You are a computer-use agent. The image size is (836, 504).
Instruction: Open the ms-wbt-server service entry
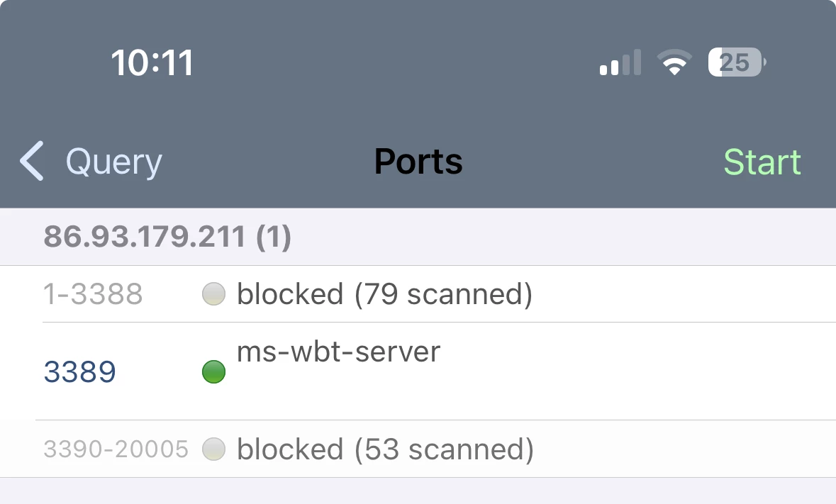coord(338,352)
